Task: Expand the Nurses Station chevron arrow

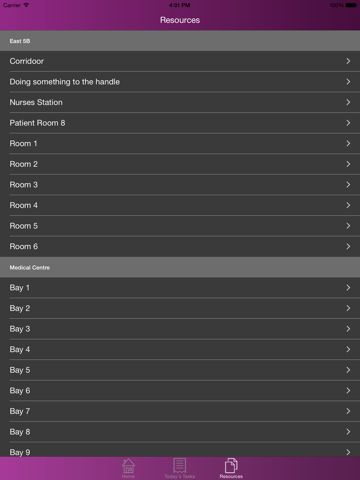Action: click(348, 102)
